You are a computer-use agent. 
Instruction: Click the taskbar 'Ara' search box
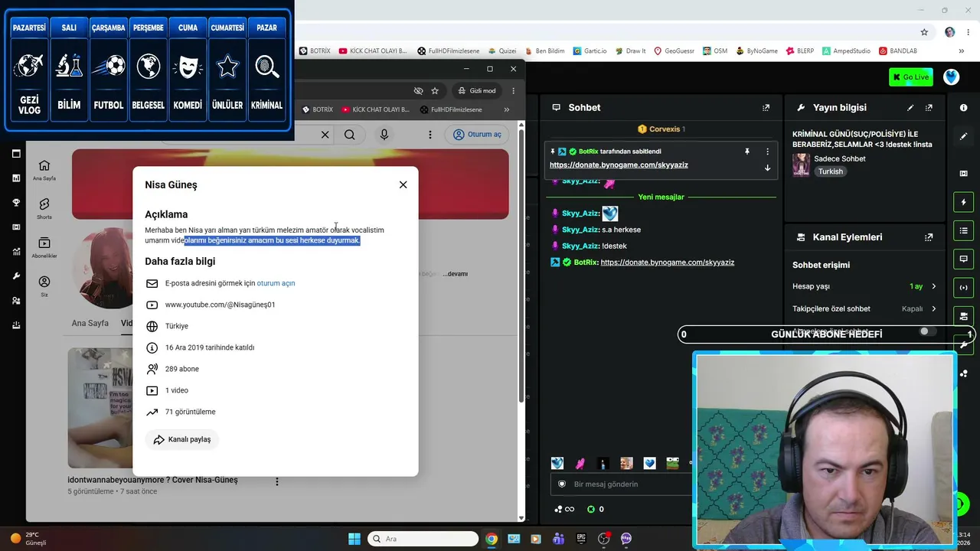[423, 539]
